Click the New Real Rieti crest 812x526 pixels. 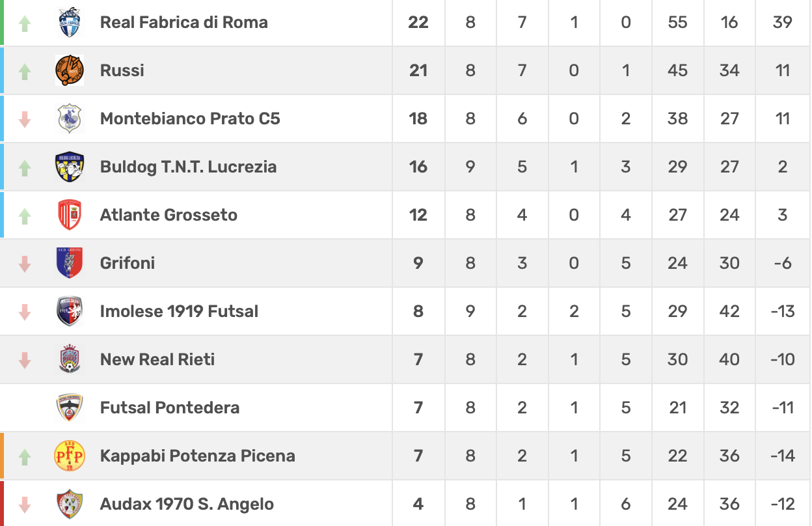coord(69,359)
